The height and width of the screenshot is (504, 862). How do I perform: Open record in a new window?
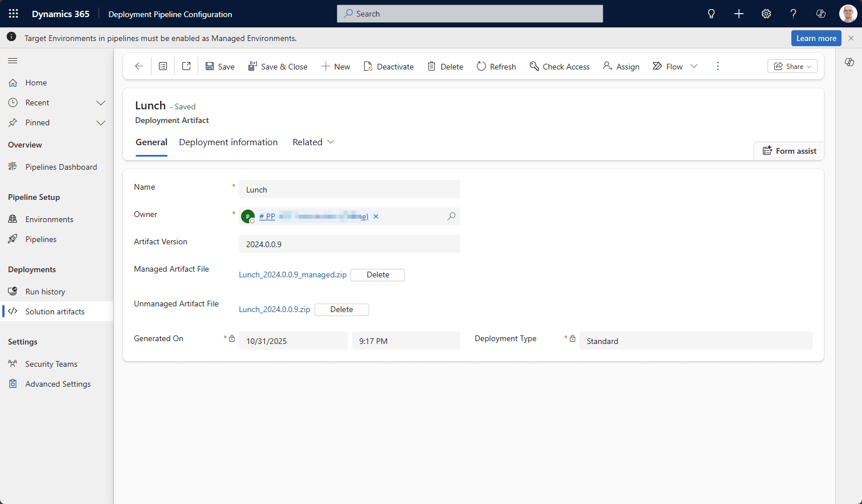click(186, 66)
